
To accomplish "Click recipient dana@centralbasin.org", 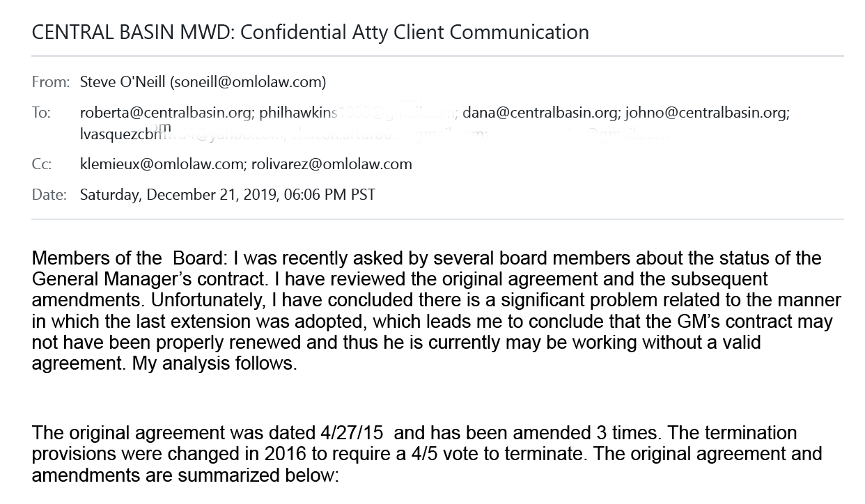I will coord(540,113).
